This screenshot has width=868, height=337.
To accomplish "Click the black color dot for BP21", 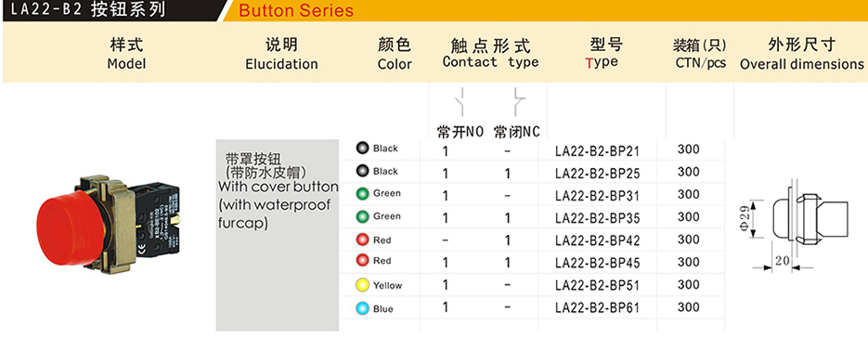I will pyautogui.click(x=363, y=149).
